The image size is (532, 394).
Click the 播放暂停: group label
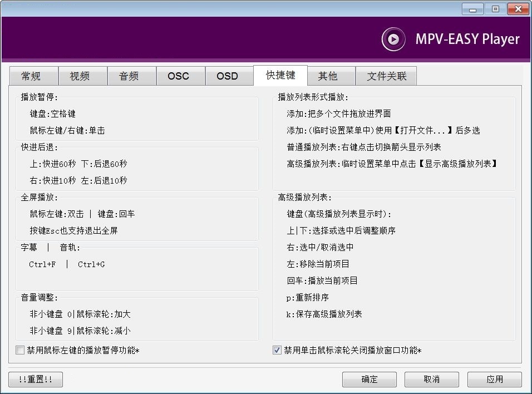(x=40, y=97)
